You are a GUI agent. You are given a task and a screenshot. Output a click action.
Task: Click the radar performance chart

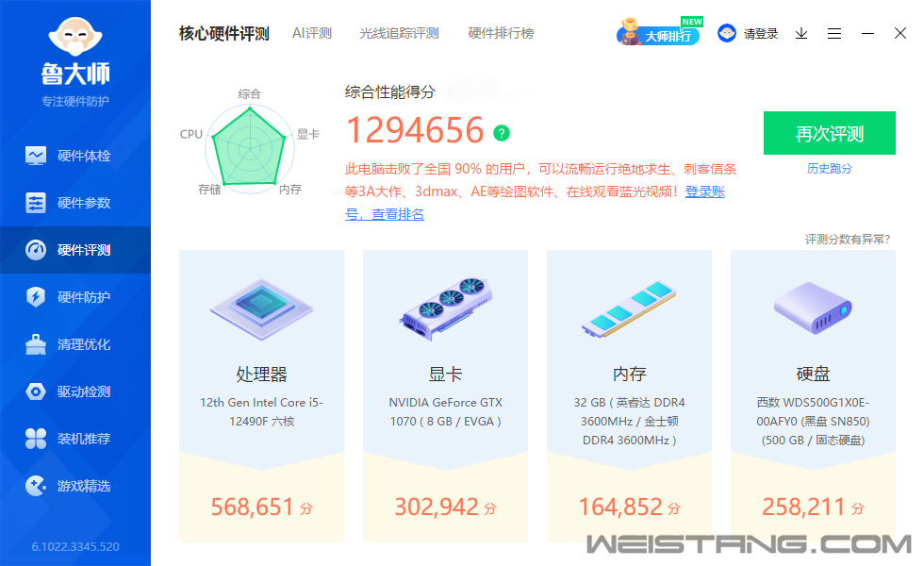pyautogui.click(x=250, y=147)
